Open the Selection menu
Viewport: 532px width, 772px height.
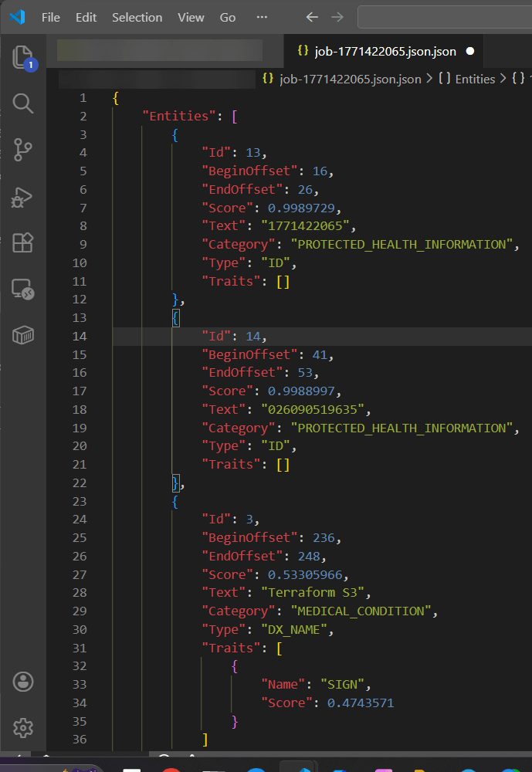137,17
